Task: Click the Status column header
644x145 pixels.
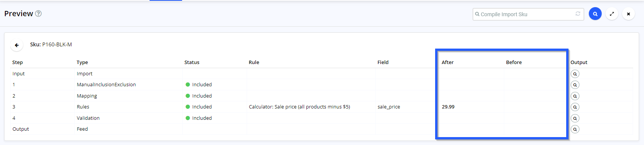Action: 192,63
